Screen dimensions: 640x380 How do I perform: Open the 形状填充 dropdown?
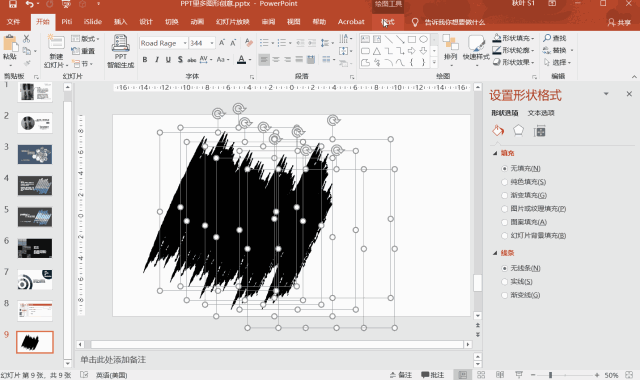coord(513,38)
